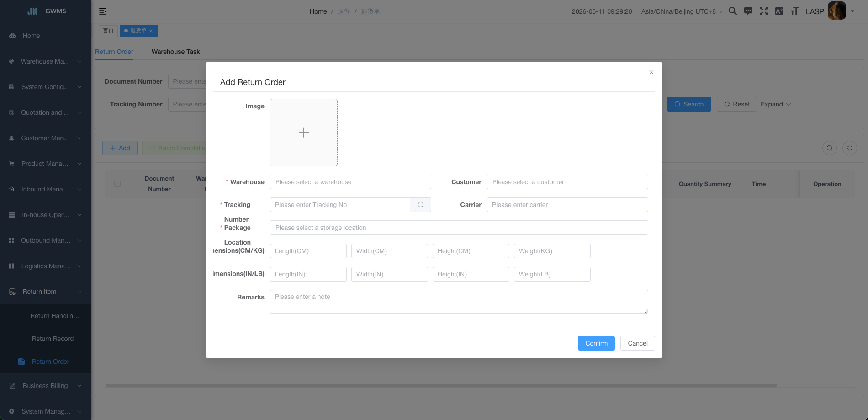Expand more search filters
868x420 pixels.
click(x=775, y=104)
